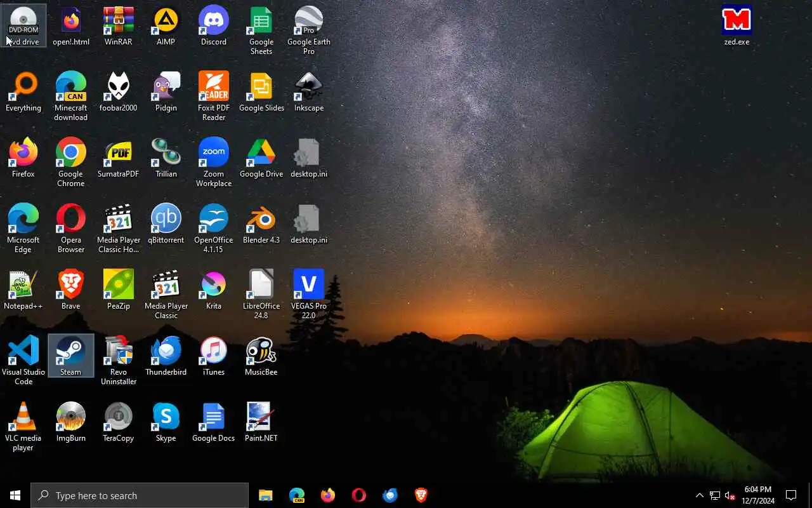The image size is (812, 508).
Task: Select the Zoom Workplace shortcut
Action: (x=214, y=163)
